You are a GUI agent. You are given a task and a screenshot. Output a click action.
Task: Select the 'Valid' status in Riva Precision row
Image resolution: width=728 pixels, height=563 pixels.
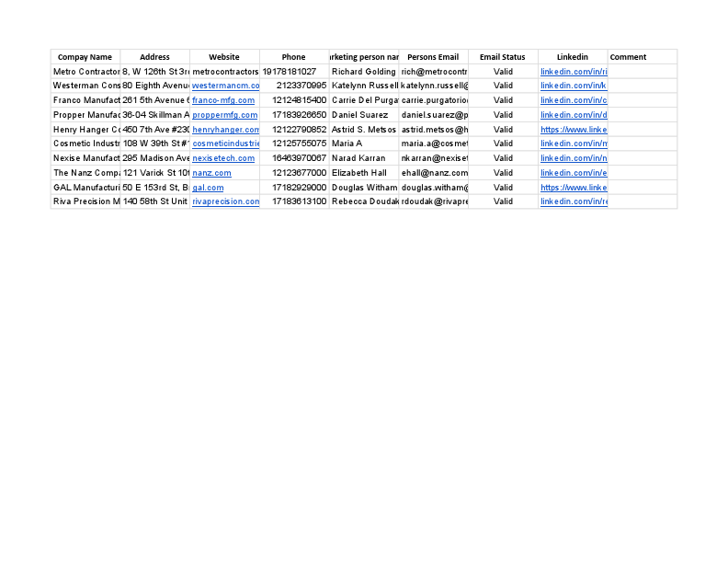coord(504,201)
